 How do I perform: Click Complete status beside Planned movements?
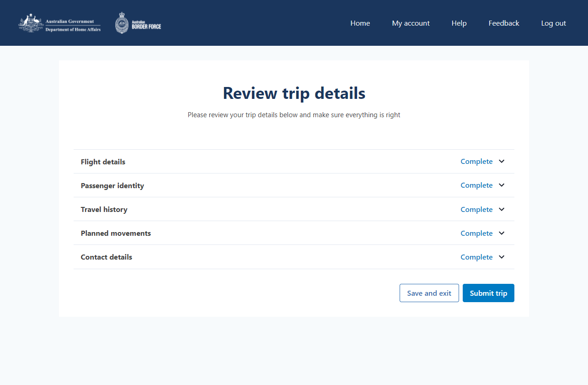coord(476,233)
